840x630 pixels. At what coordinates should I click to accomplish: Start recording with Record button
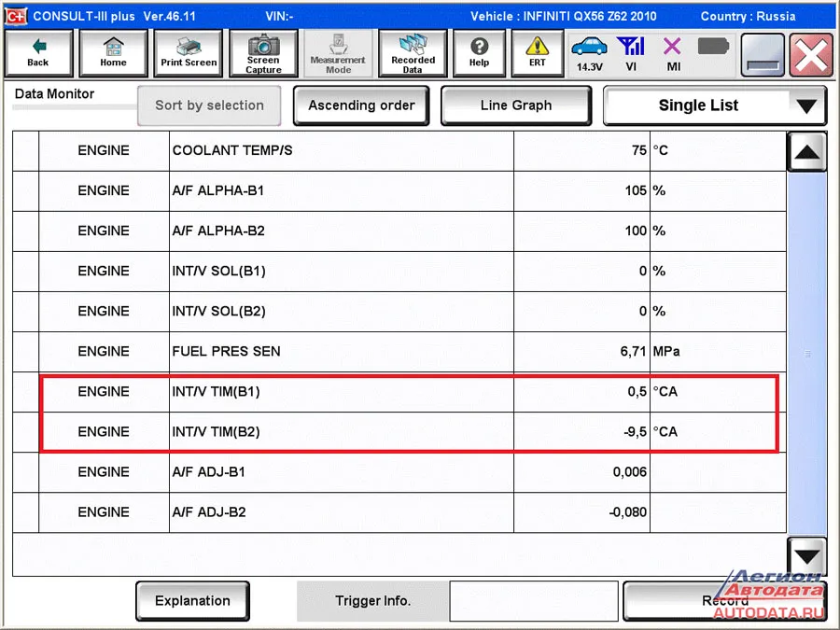pyautogui.click(x=725, y=600)
